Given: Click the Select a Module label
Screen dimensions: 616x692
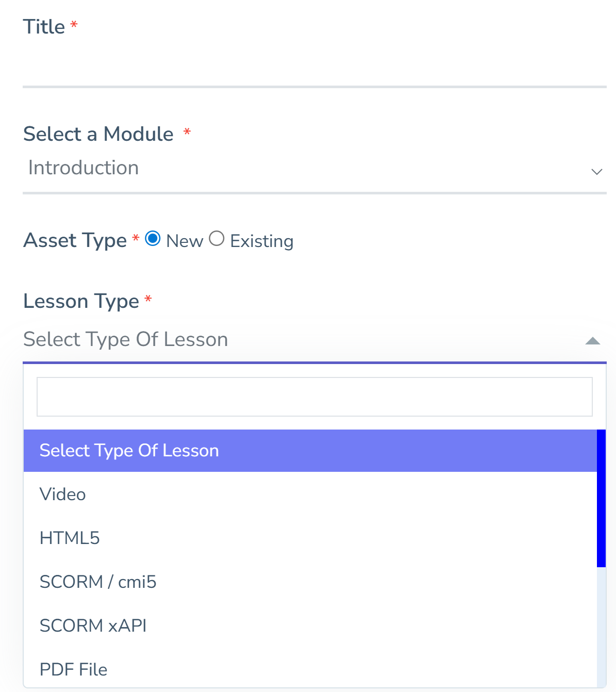Looking at the screenshot, I should (98, 134).
